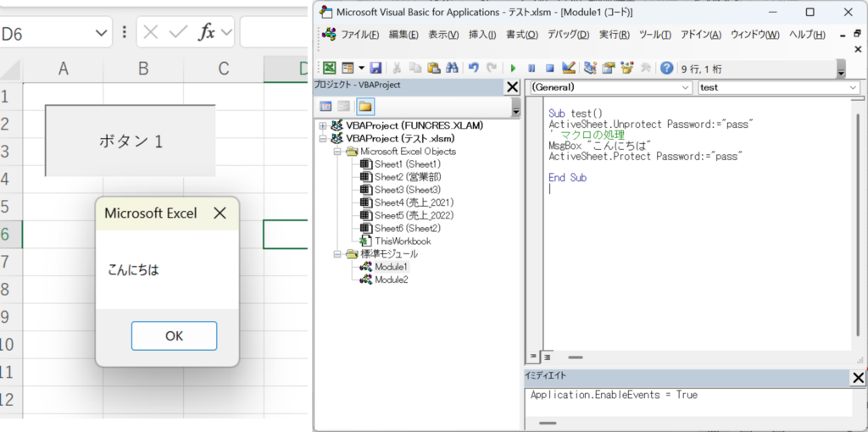Select Sheet2 (営業部) in project tree
The width and height of the screenshot is (868, 432).
(x=408, y=177)
